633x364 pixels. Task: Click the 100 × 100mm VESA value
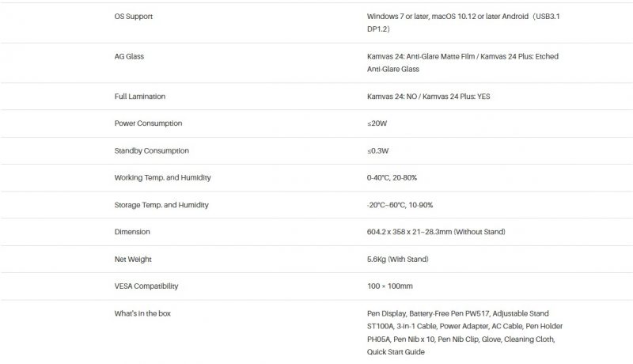389,286
